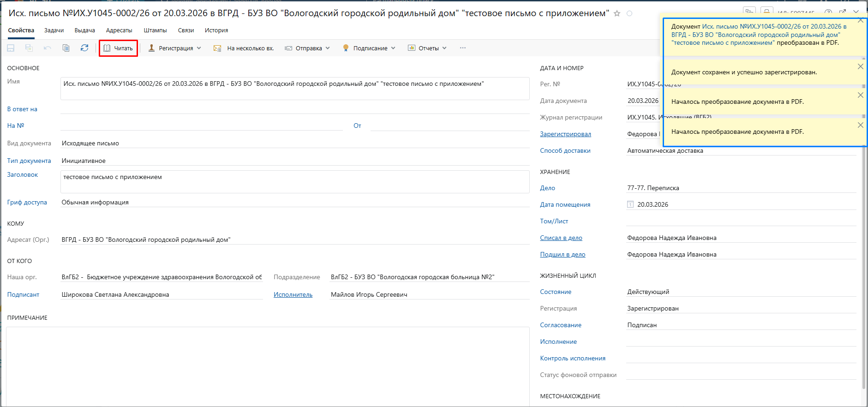The width and height of the screenshot is (868, 407).
Task: Click inside the Примечание notes area
Action: tap(268, 365)
